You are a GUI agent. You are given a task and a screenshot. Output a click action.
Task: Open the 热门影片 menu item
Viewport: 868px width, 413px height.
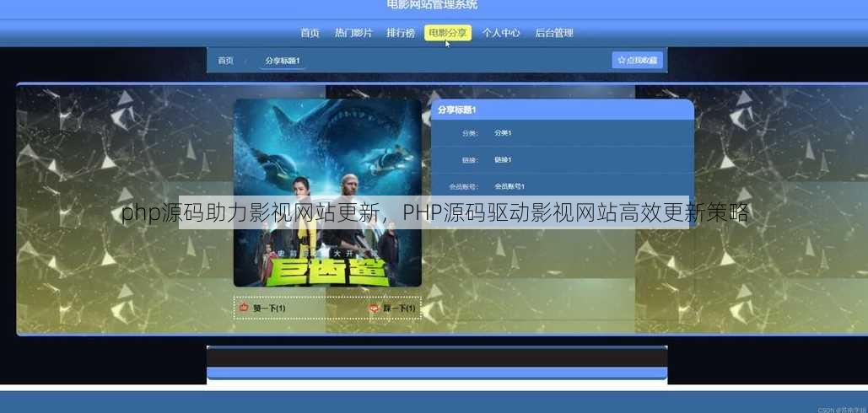pos(353,33)
